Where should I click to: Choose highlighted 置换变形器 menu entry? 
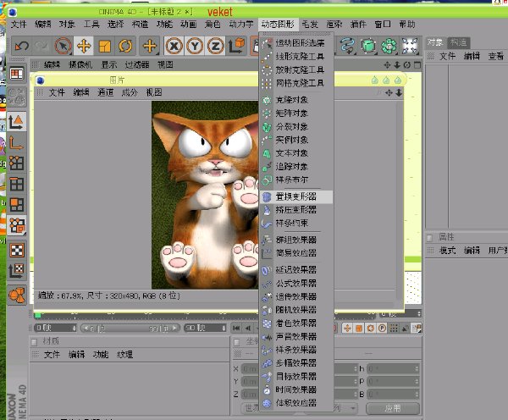click(x=296, y=196)
